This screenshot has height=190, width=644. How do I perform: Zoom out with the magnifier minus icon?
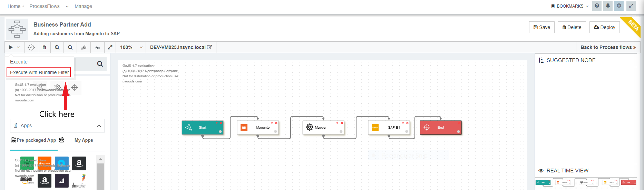click(70, 47)
